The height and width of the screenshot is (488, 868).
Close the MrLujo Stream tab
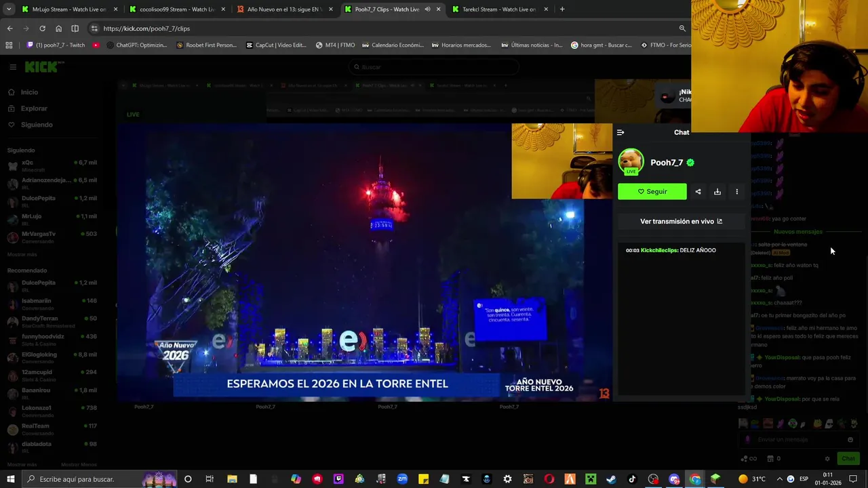(115, 9)
